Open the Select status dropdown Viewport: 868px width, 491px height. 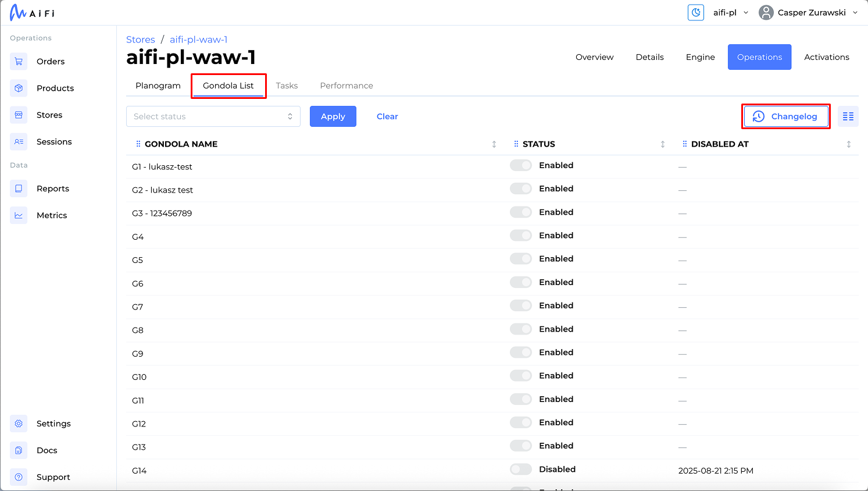pos(213,116)
